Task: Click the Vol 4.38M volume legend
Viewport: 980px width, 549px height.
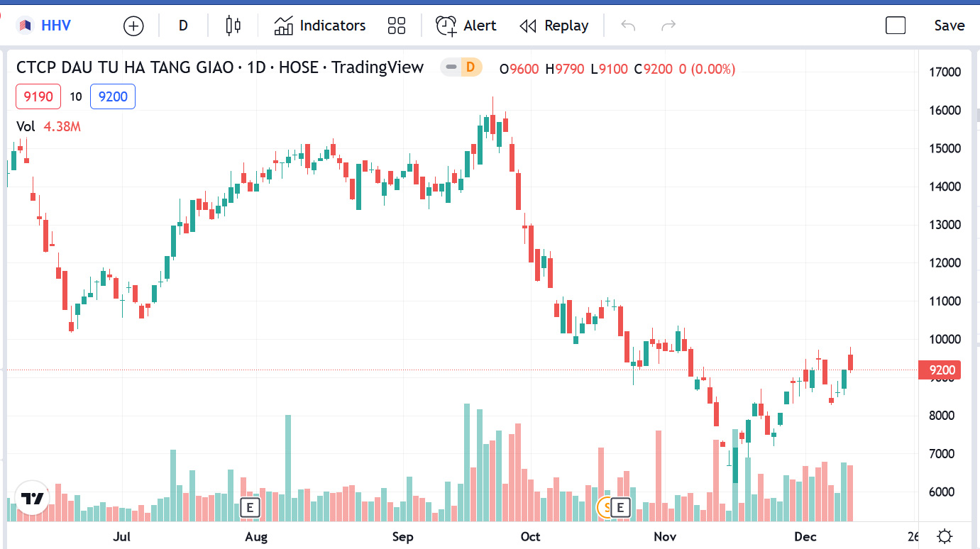Action: [x=48, y=127]
